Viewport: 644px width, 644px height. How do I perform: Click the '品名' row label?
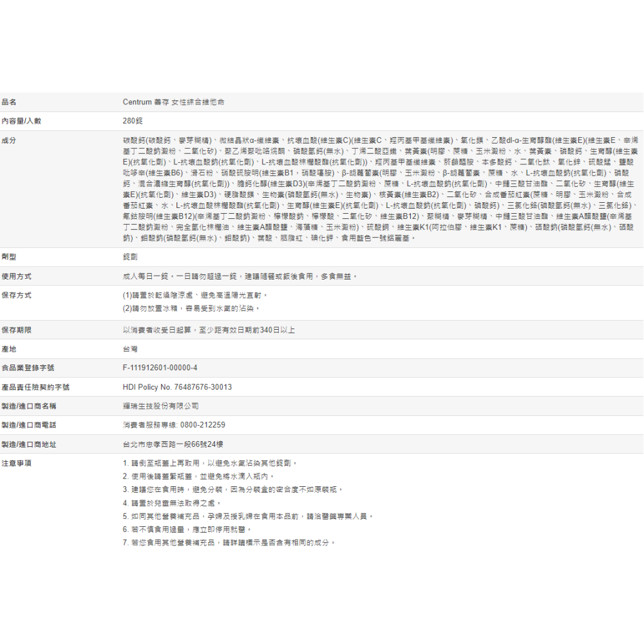pyautogui.click(x=9, y=102)
